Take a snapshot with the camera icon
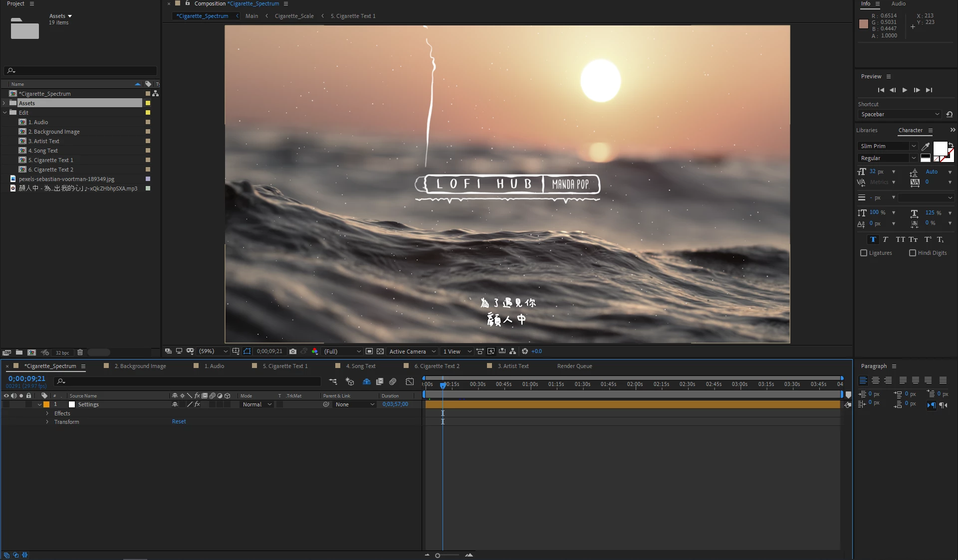 tap(293, 352)
